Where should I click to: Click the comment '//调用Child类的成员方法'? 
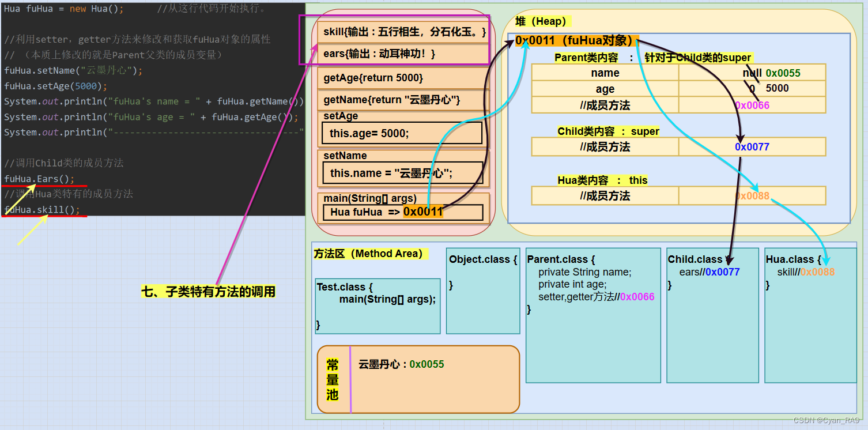click(x=63, y=163)
